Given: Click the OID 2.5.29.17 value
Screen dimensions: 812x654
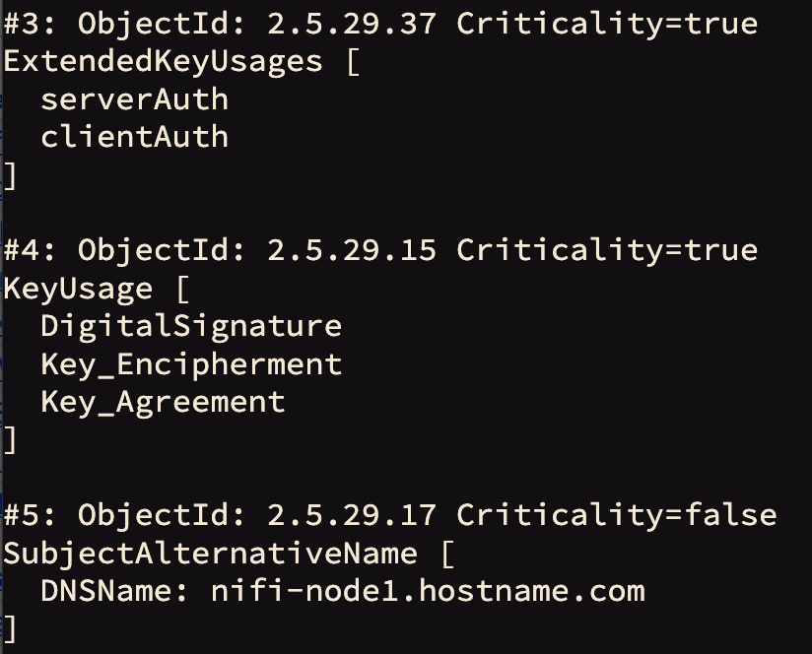Looking at the screenshot, I should [x=352, y=515].
